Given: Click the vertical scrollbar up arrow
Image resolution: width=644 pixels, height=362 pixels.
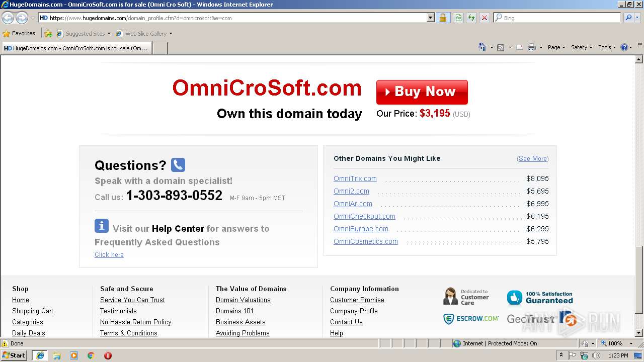Looking at the screenshot, I should (639, 60).
